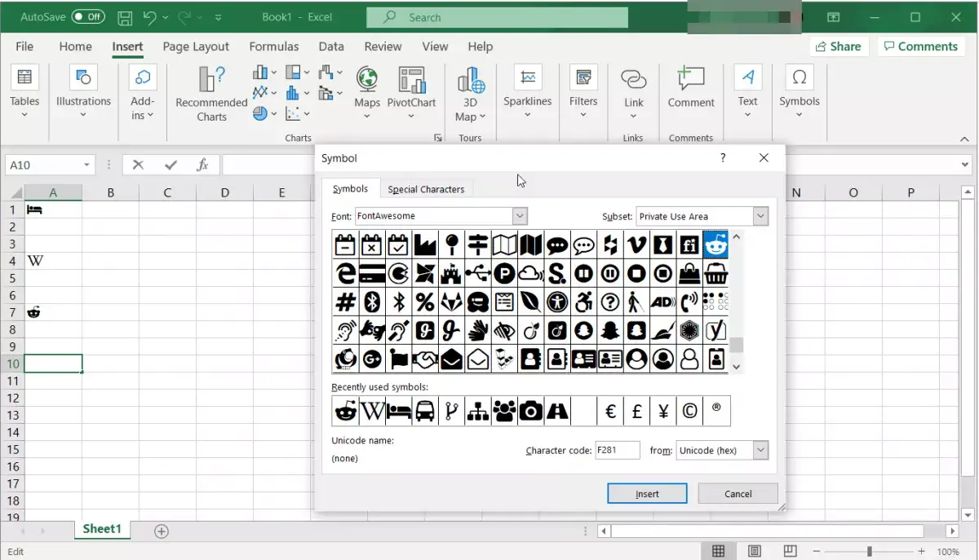Image resolution: width=979 pixels, height=560 pixels.
Task: Open the 3D Map ribbon button
Action: 471,94
